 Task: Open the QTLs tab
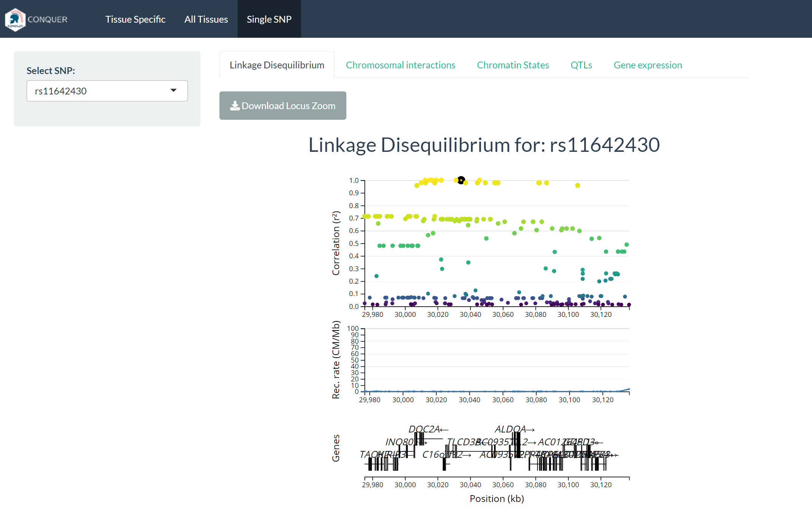[x=581, y=65]
